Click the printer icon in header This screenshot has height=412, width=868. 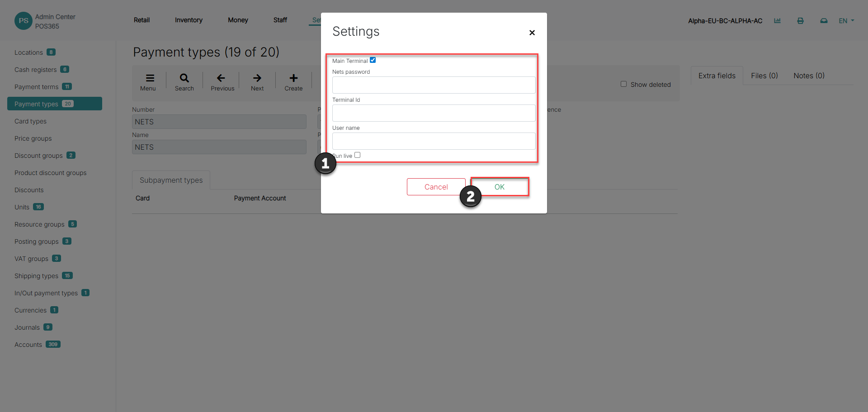[800, 21]
